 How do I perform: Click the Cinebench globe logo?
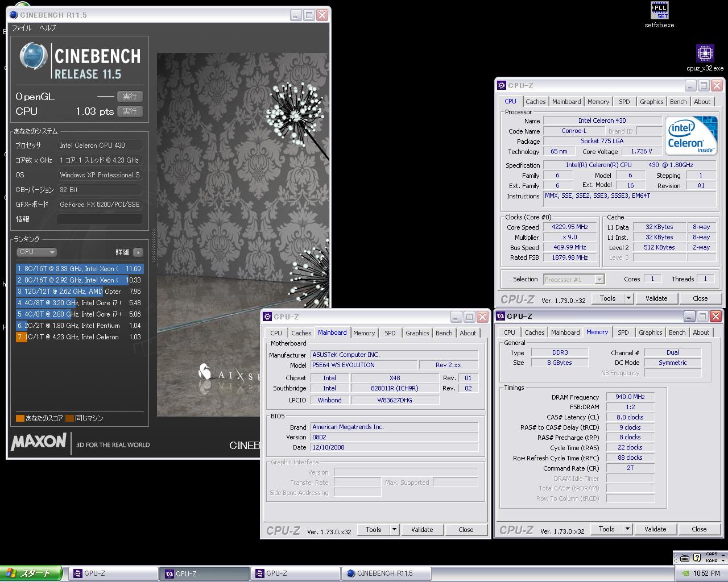[x=33, y=56]
